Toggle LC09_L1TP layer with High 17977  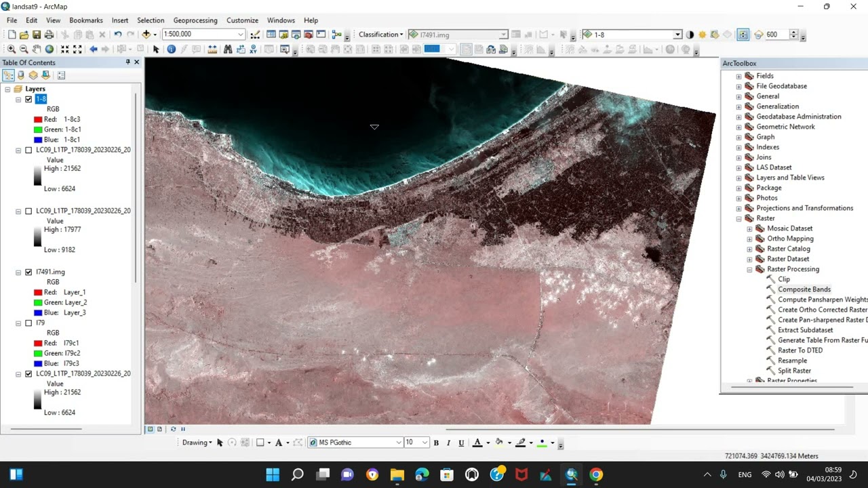point(28,211)
